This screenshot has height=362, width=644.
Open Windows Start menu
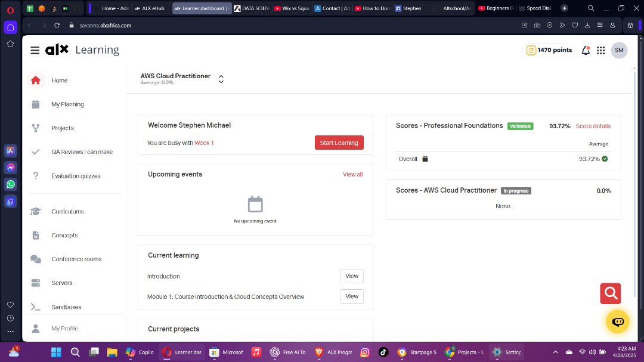point(56,352)
